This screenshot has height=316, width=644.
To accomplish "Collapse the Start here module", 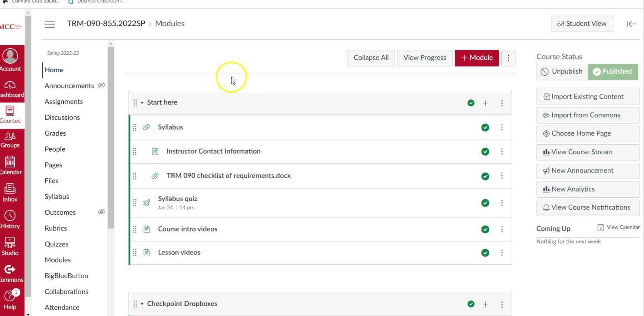I will pyautogui.click(x=142, y=103).
